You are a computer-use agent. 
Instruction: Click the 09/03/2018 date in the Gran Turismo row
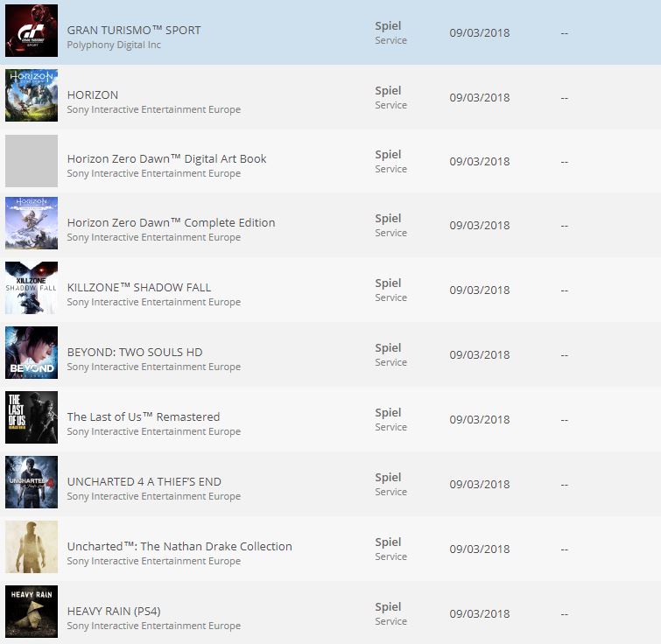479,33
